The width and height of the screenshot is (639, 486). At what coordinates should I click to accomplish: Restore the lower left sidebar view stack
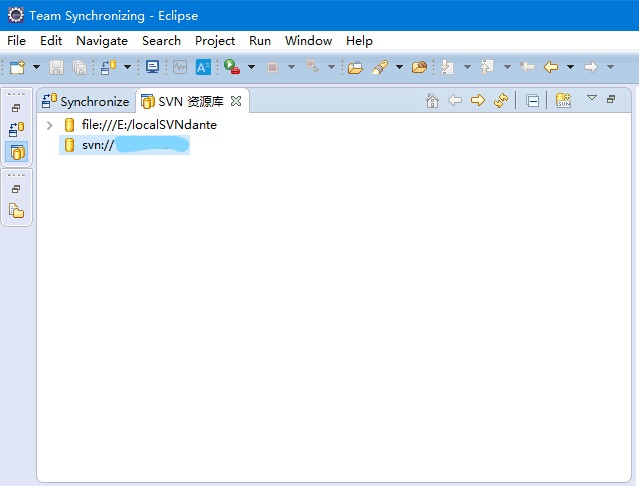(x=16, y=189)
